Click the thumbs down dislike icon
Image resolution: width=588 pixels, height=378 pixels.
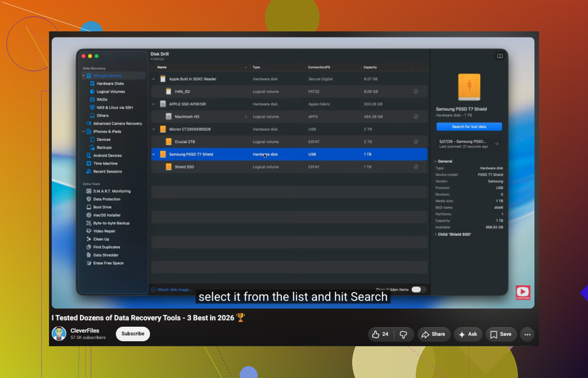(x=403, y=334)
